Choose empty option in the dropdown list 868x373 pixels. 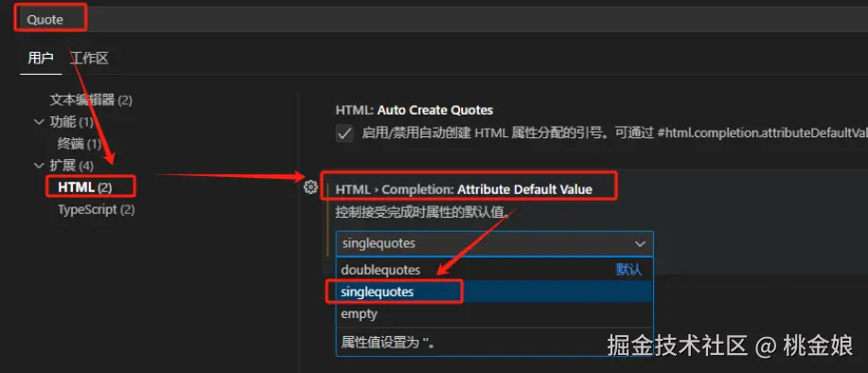click(494, 313)
